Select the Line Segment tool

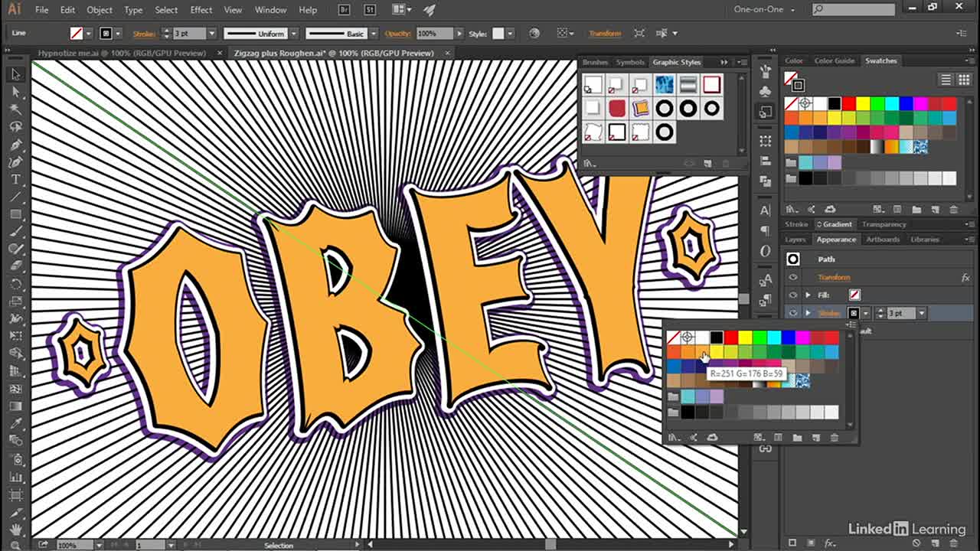point(15,197)
